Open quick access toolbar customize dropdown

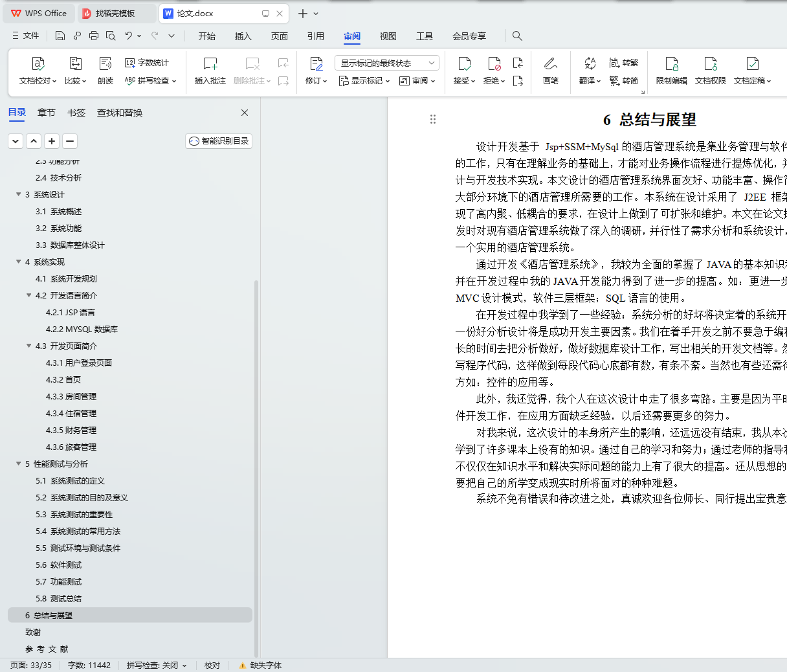[x=172, y=36]
